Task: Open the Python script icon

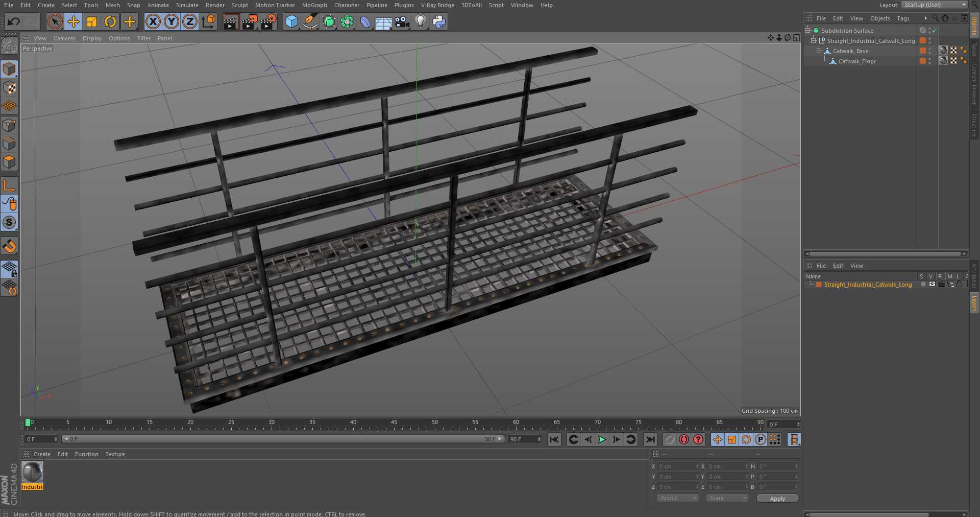Action: point(439,21)
